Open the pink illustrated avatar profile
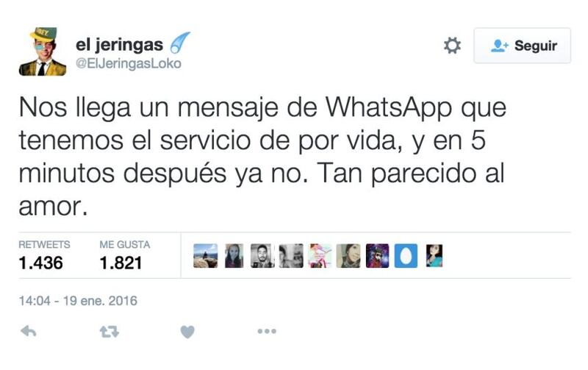Screen dimensions: 588x370 pyautogui.click(x=320, y=255)
